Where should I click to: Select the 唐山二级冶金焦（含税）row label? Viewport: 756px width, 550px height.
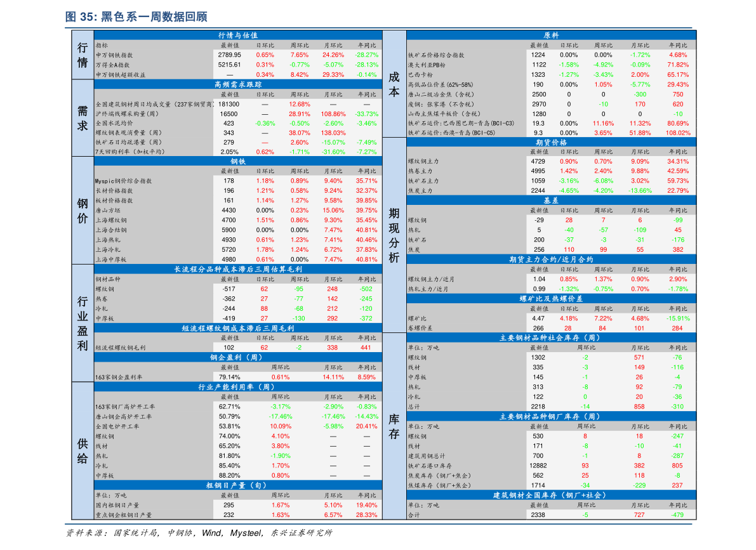pyautogui.click(x=441, y=95)
